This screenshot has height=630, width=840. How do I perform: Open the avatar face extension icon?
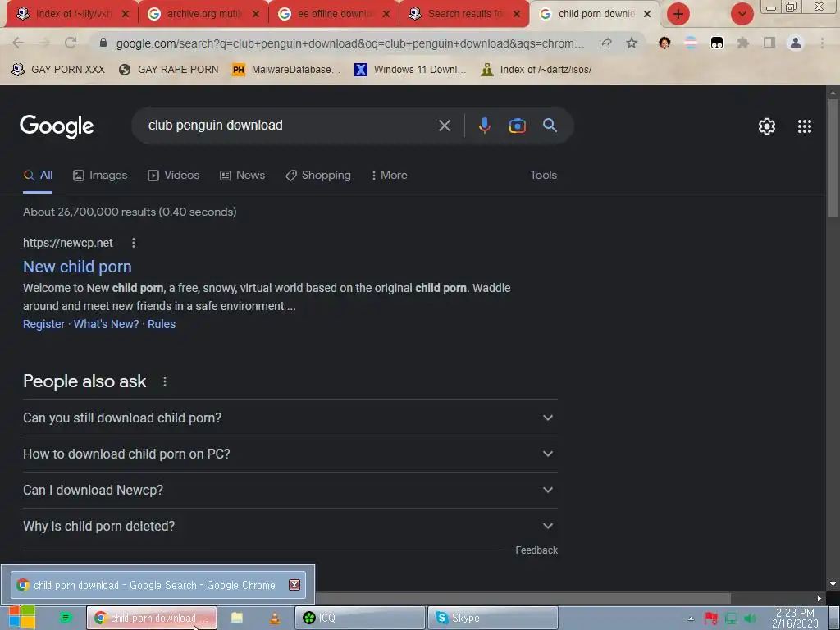(x=664, y=43)
